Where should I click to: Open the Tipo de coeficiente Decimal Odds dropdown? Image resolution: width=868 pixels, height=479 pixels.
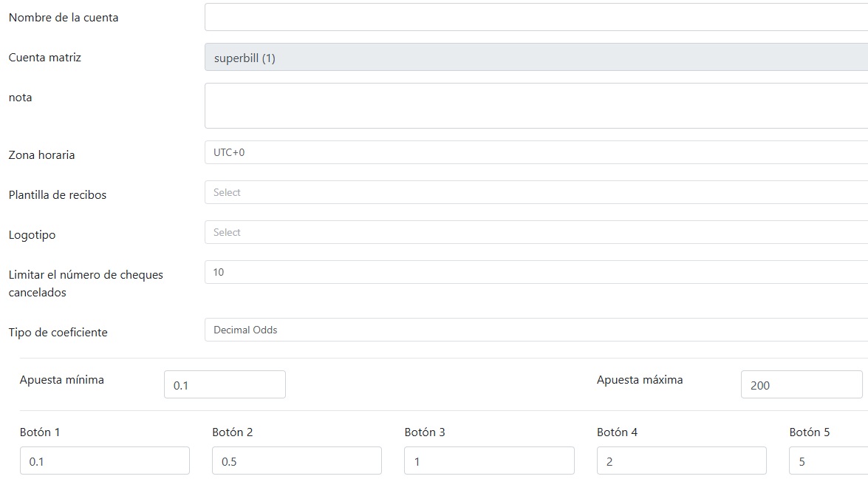click(536, 330)
